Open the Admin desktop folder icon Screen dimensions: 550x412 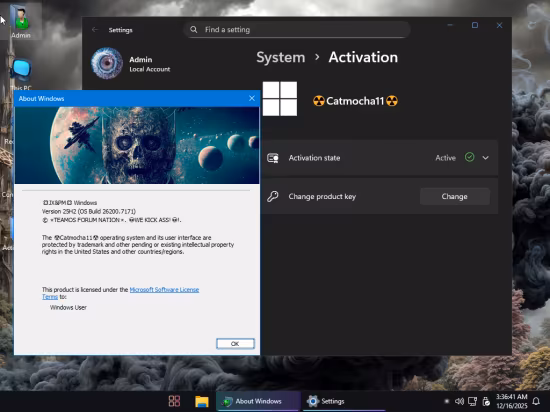[21, 21]
